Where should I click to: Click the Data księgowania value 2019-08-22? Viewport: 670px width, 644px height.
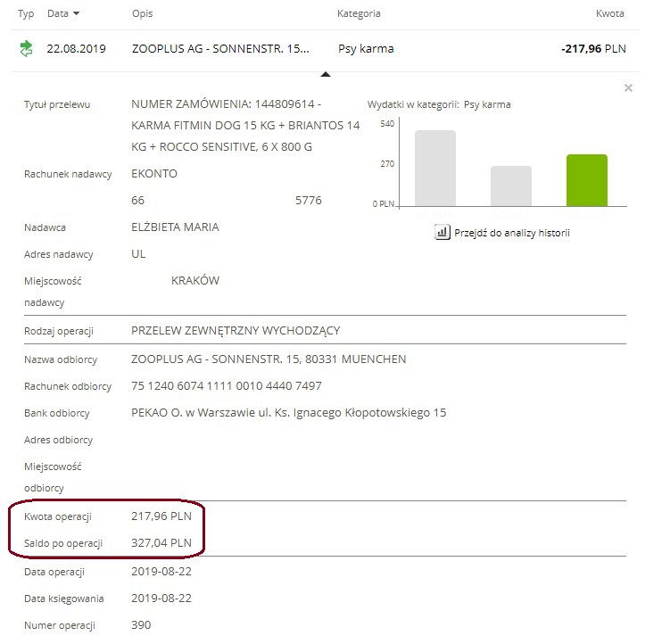161,598
